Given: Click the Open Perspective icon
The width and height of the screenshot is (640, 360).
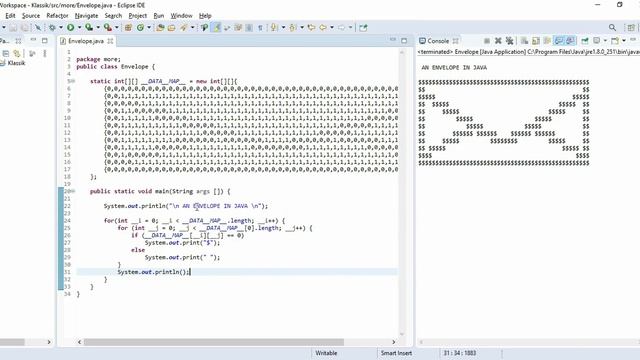Looking at the screenshot, I should (631, 27).
